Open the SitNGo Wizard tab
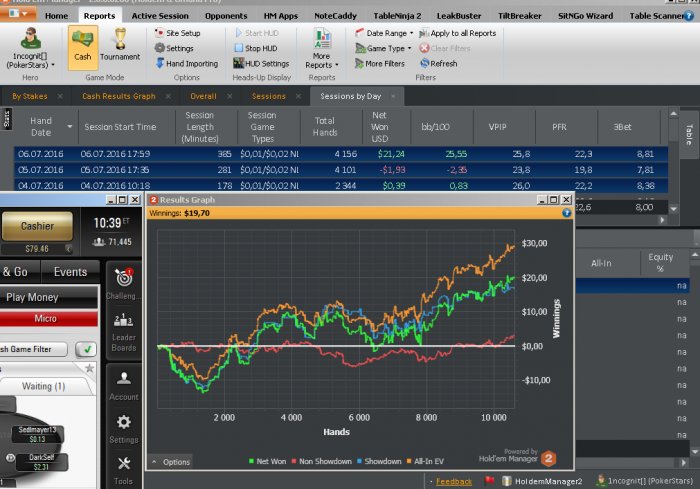 point(585,16)
